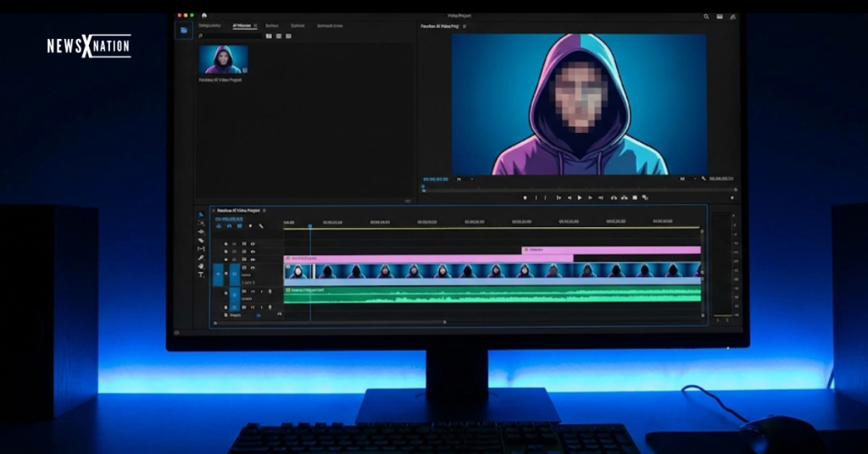Click the audio level meters panel
The image size is (868, 454).
coord(725,267)
